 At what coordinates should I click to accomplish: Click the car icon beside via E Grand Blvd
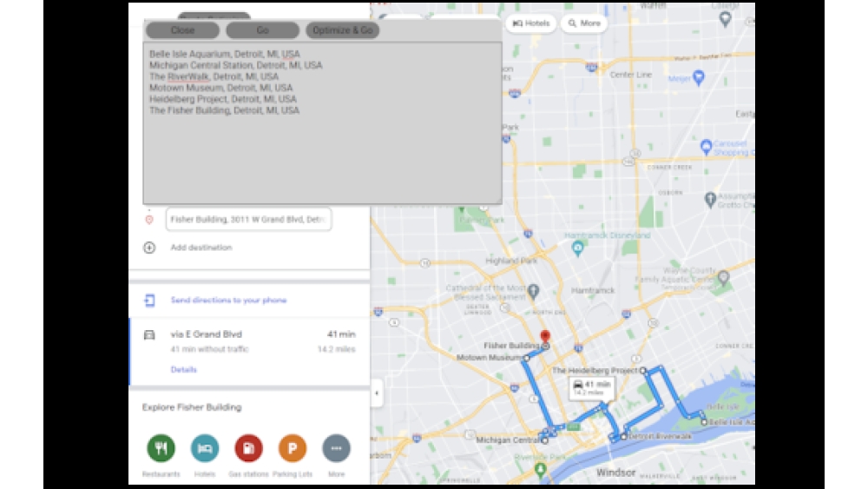[x=149, y=335]
